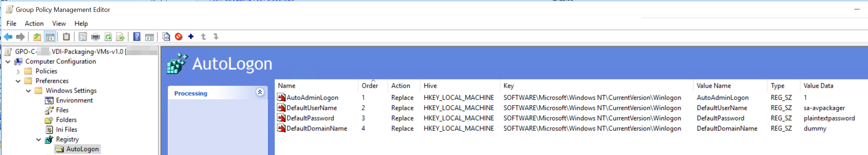Collapse the Preferences tree node
The width and height of the screenshot is (868, 155).
(x=18, y=81)
